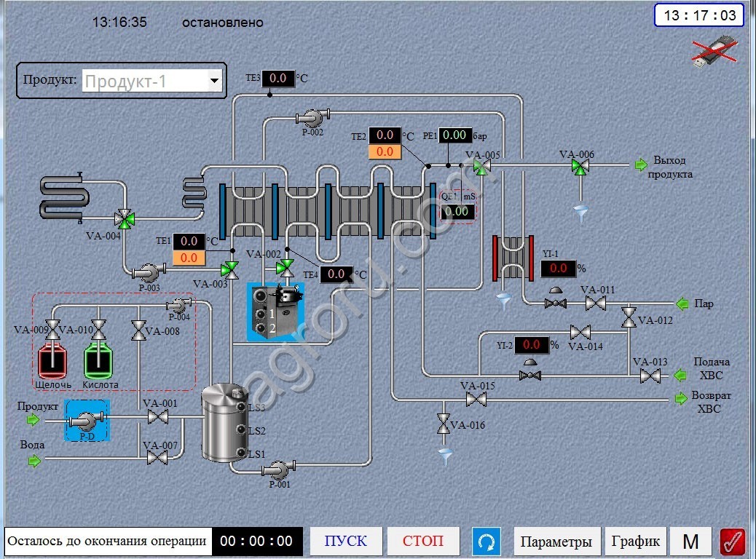Switch valve VA-006 at product outlet
Screen dimensions: 756x559
click(580, 167)
